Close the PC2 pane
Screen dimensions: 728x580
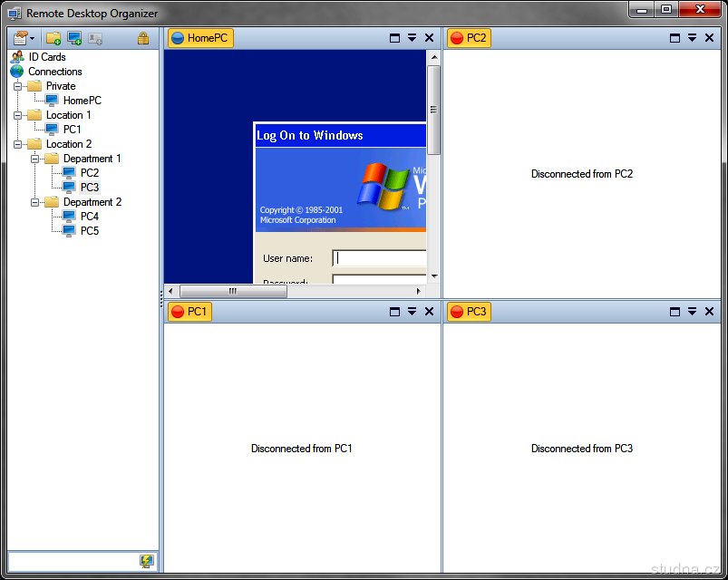click(x=710, y=38)
